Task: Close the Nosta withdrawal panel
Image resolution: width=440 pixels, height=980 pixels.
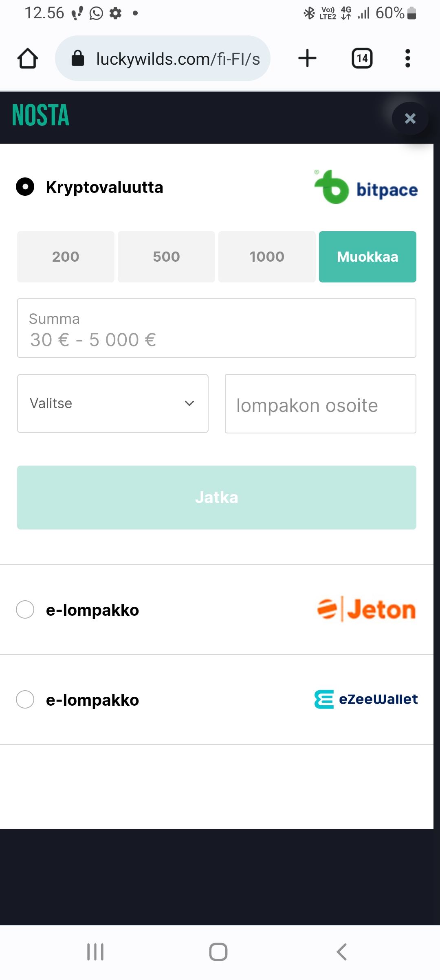Action: 410,118
